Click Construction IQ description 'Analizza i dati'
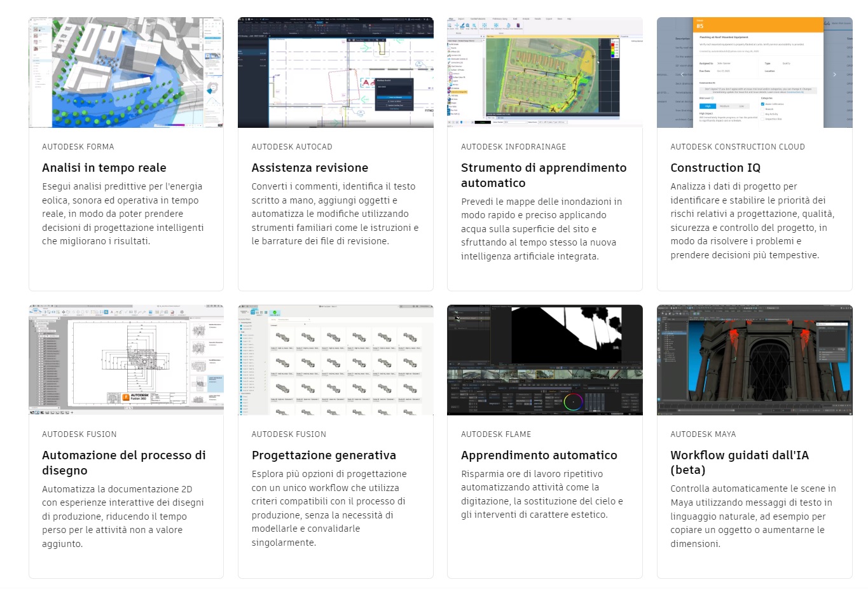Screen dimensions: 868x596 pos(752,221)
